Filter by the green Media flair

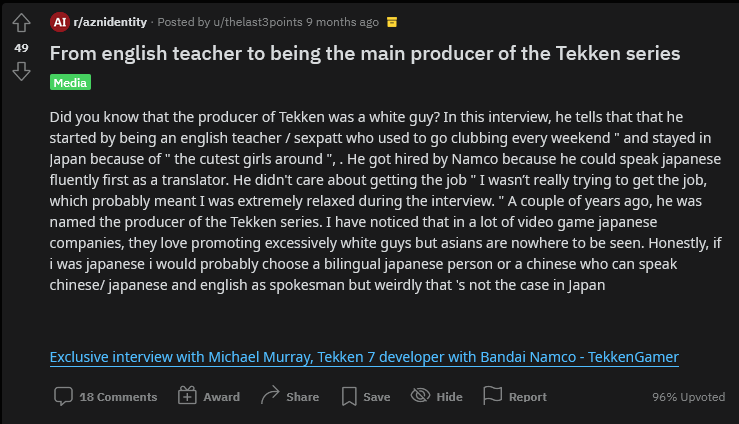click(70, 82)
